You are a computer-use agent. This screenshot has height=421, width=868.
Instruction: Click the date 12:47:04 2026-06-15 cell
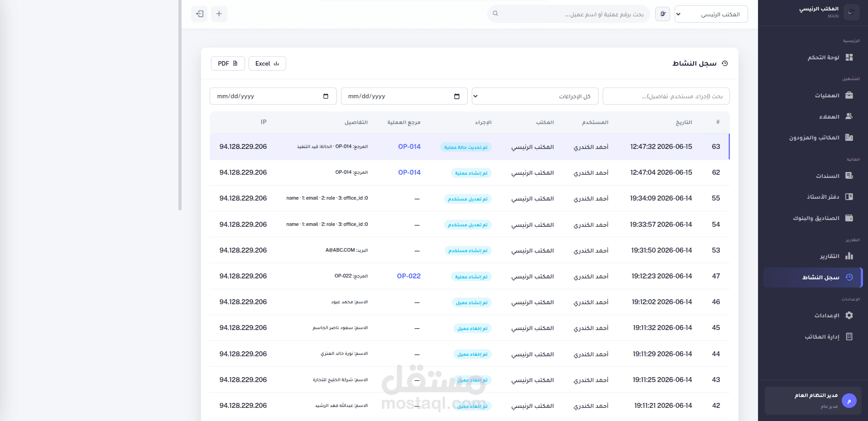coord(661,172)
